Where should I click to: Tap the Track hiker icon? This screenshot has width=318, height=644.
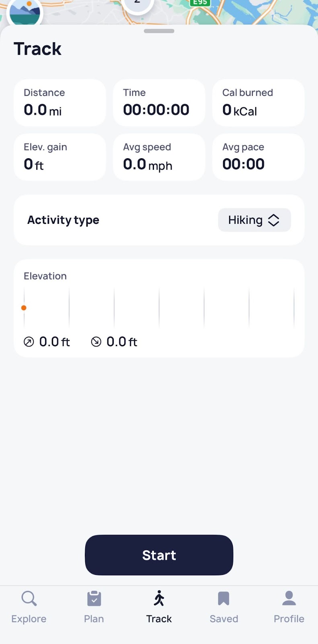point(159,599)
